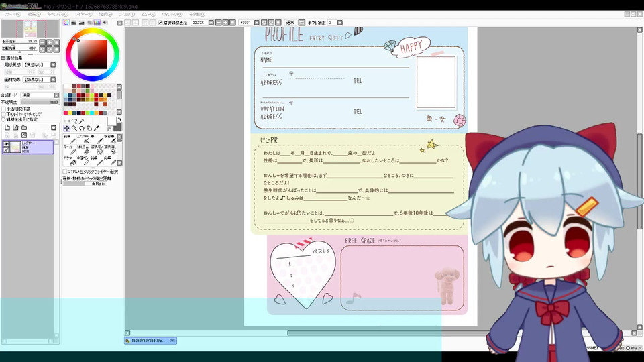The height and width of the screenshot is (362, 644).
Task: Open the color panel options dropdown arrow
Action: [119, 23]
